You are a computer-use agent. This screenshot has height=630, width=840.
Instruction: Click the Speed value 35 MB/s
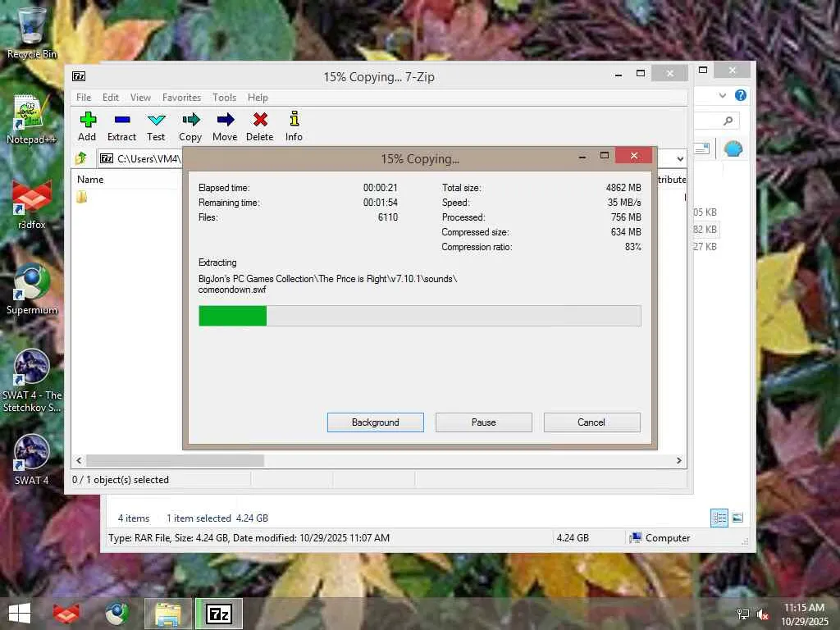coord(624,203)
